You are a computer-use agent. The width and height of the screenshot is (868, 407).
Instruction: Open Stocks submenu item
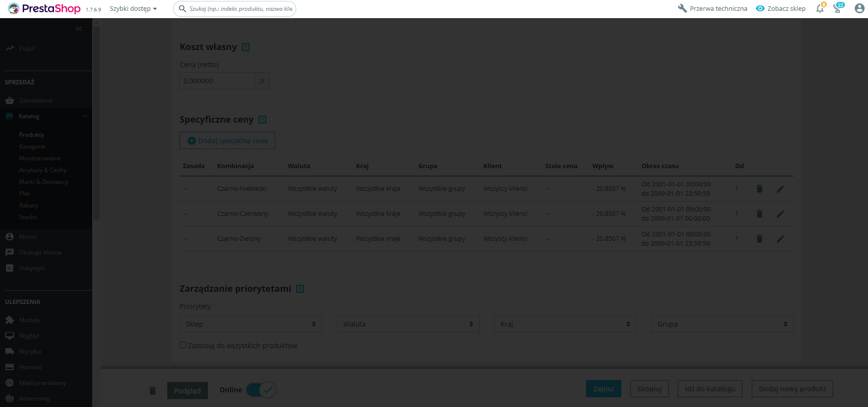[28, 217]
